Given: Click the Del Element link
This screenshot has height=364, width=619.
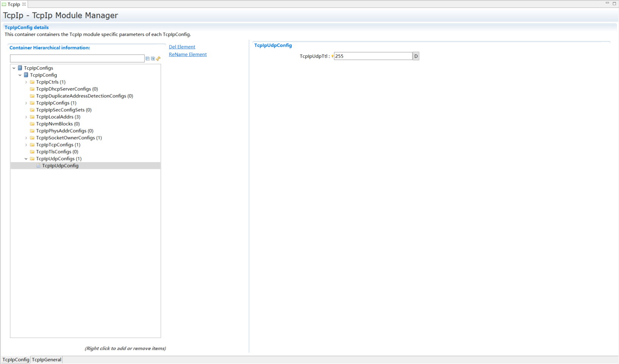Looking at the screenshot, I should pyautogui.click(x=182, y=47).
